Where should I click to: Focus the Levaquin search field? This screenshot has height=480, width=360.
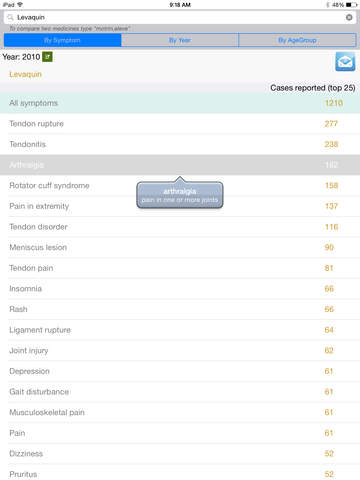(x=180, y=17)
